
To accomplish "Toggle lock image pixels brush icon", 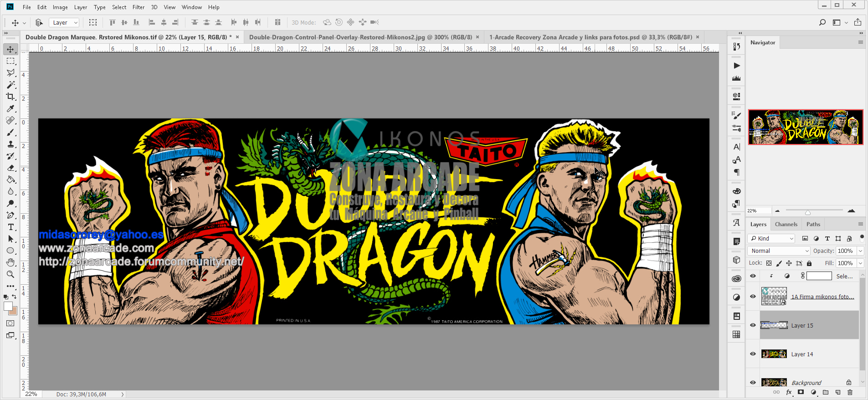I will coord(779,263).
